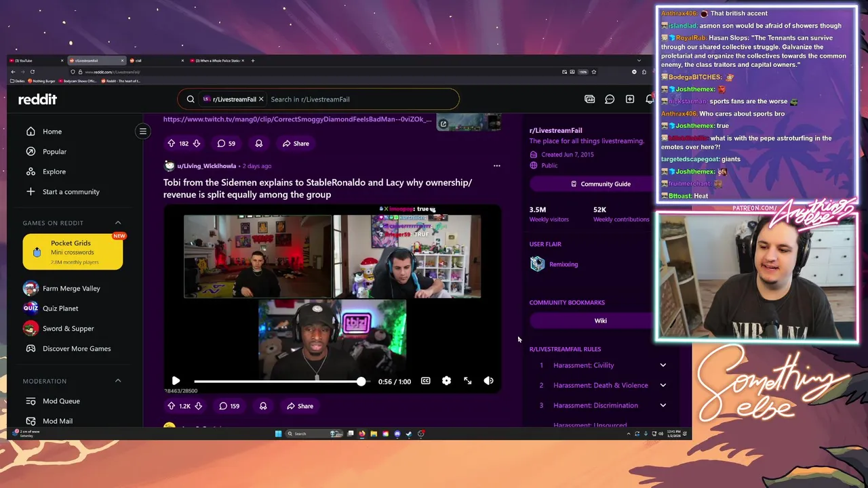
Task: Toggle closed captions on the video
Action: 426,381
